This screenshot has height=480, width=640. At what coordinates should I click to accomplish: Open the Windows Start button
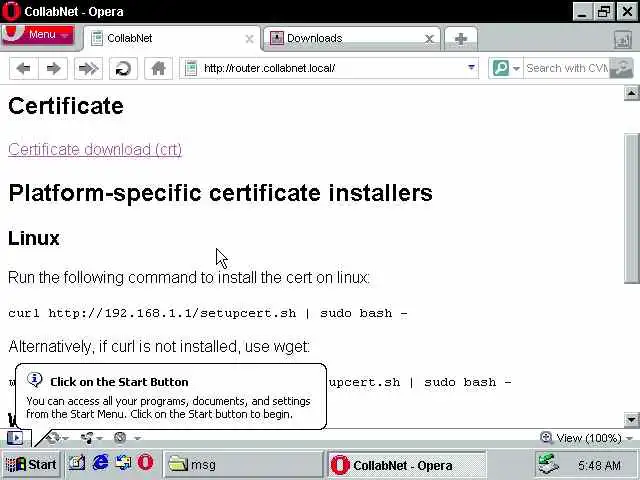tap(31, 464)
